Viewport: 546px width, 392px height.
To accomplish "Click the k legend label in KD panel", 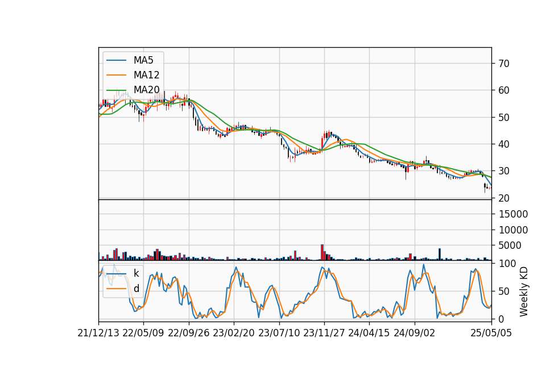I will [x=136, y=273].
